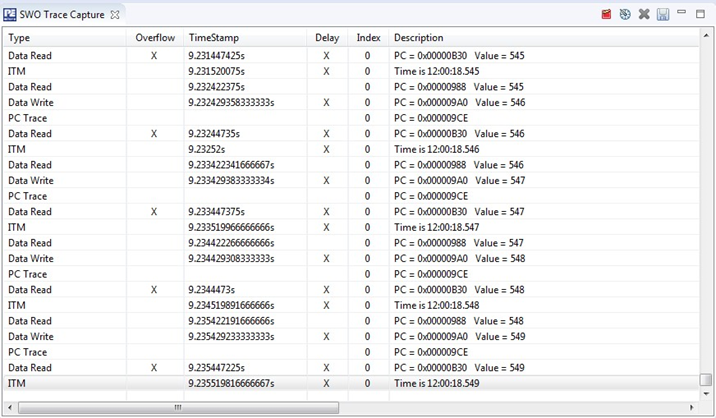Sort by the Overflow column header

point(155,38)
